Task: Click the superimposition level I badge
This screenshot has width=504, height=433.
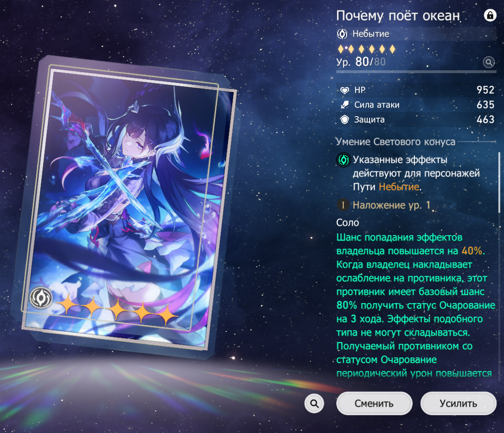Action: click(343, 205)
